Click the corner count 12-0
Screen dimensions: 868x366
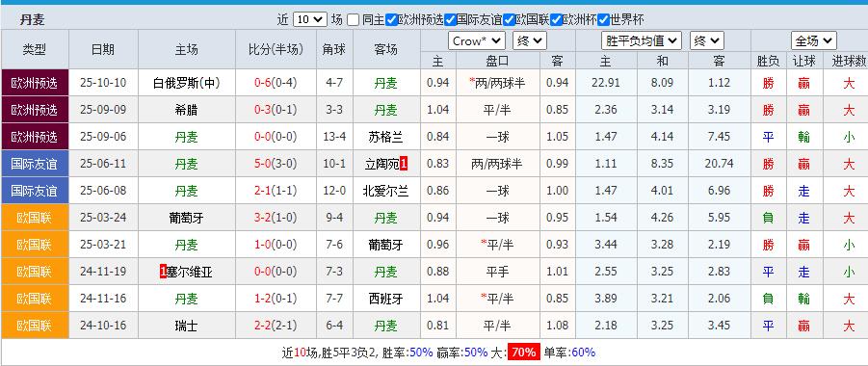(x=334, y=191)
